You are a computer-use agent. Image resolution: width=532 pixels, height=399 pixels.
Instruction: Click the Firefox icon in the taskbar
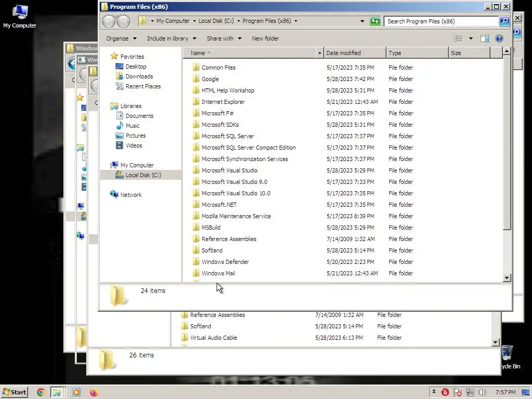point(94,392)
